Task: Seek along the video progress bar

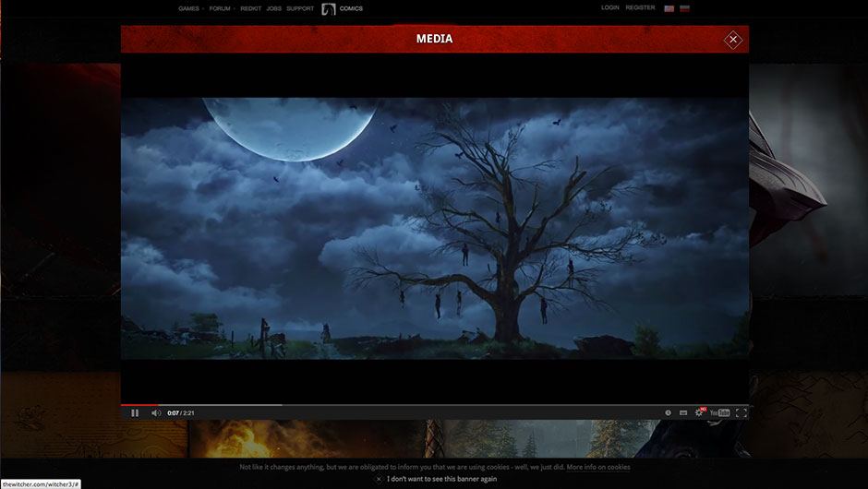Action: coord(435,405)
